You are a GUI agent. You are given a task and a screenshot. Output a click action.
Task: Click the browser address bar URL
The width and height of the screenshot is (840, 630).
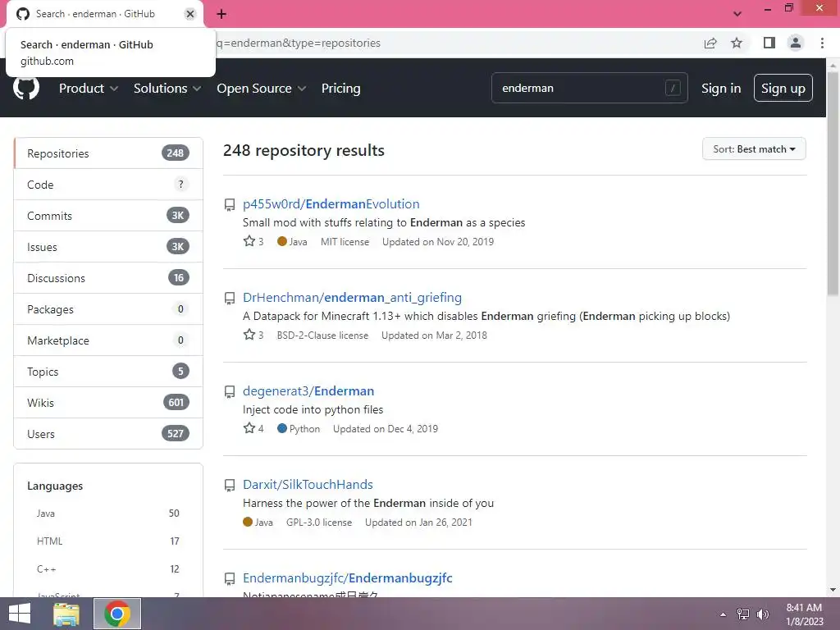pyautogui.click(x=299, y=43)
